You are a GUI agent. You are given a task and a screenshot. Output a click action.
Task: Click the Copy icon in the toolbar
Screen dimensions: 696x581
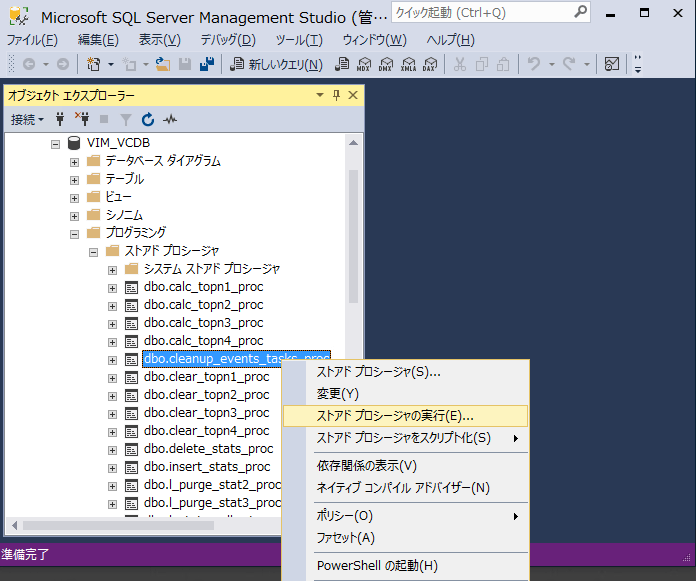[x=482, y=64]
